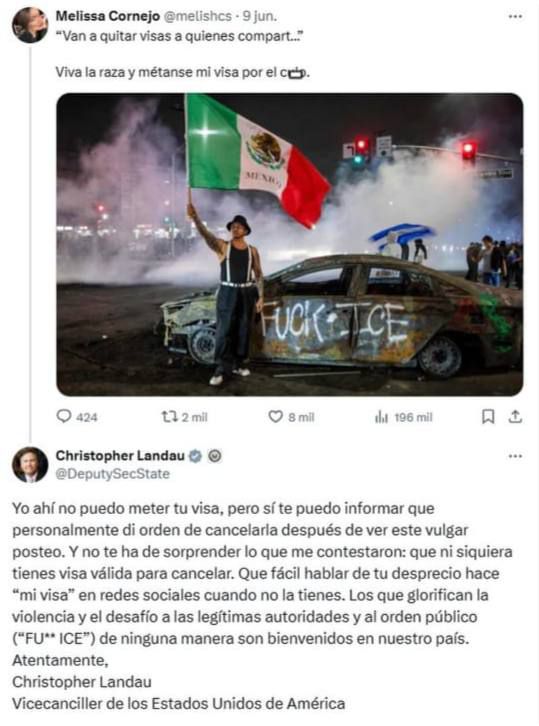The width and height of the screenshot is (539, 726).
Task: Open the 9 jun. timestamp link
Action: point(260,16)
